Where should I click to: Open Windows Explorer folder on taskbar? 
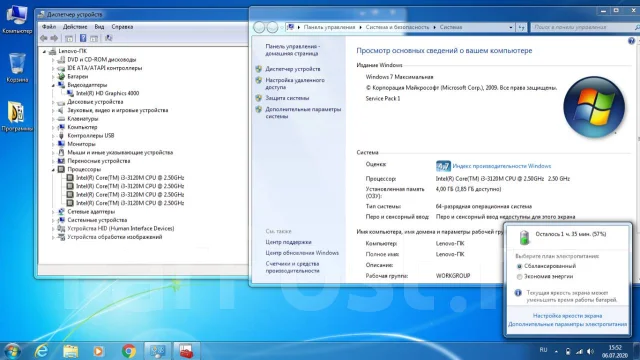71,351
